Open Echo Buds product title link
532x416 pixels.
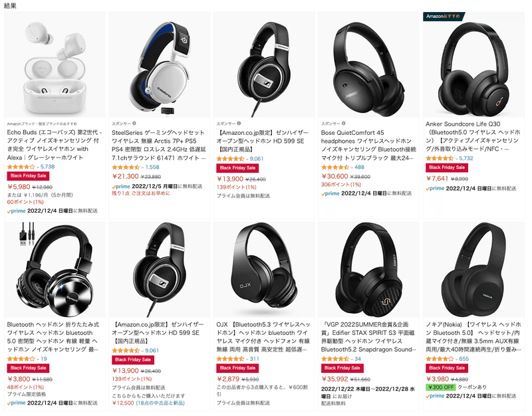tap(54, 145)
